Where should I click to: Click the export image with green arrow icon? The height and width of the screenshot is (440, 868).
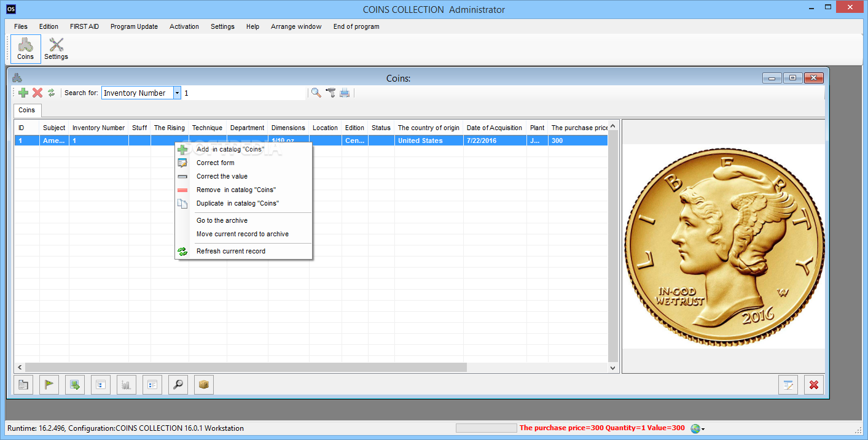pos(75,385)
